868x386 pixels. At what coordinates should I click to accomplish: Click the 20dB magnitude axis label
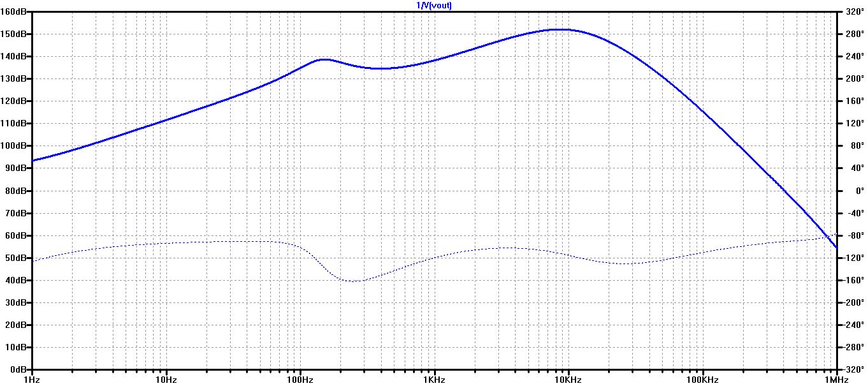15,325
